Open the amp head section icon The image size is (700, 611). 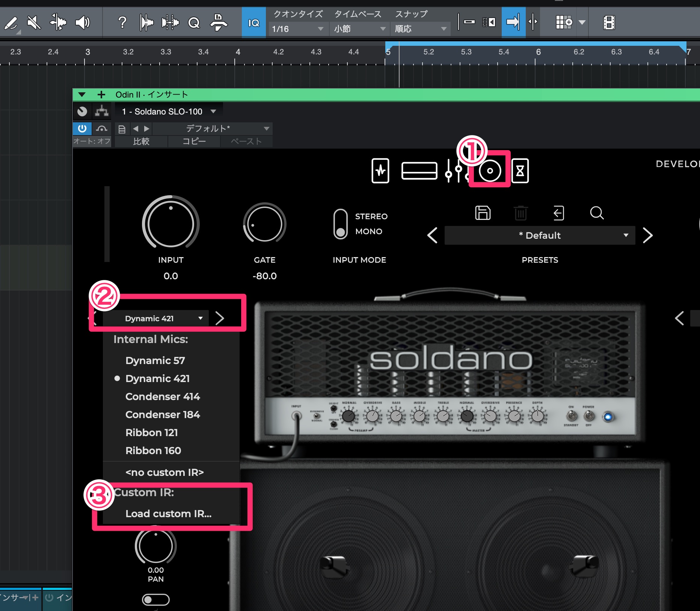click(419, 171)
